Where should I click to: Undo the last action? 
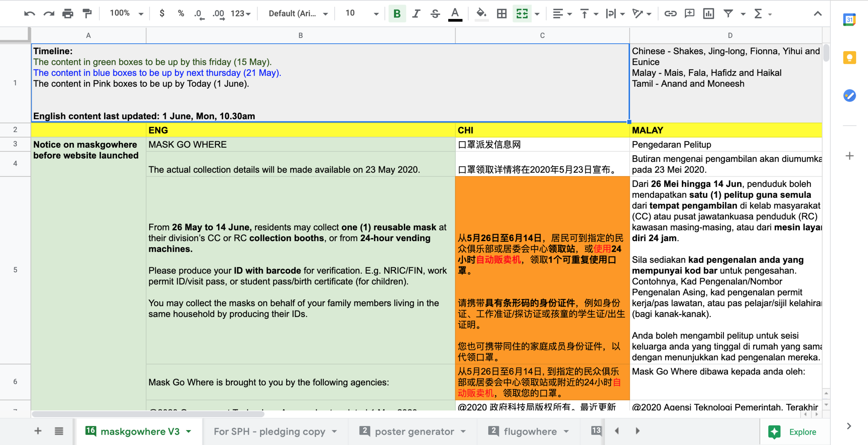29,14
